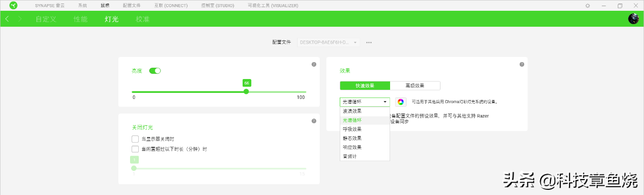Select 静态效果 from the effect list
644x195 pixels.
pos(364,138)
